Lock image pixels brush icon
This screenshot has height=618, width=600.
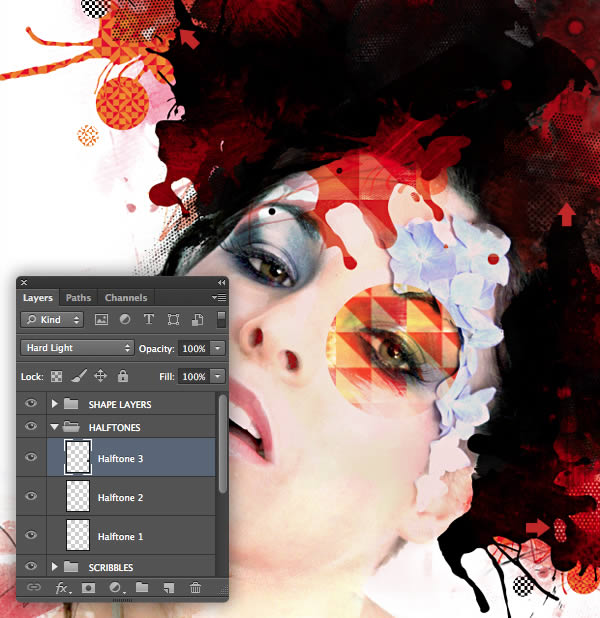[79, 376]
